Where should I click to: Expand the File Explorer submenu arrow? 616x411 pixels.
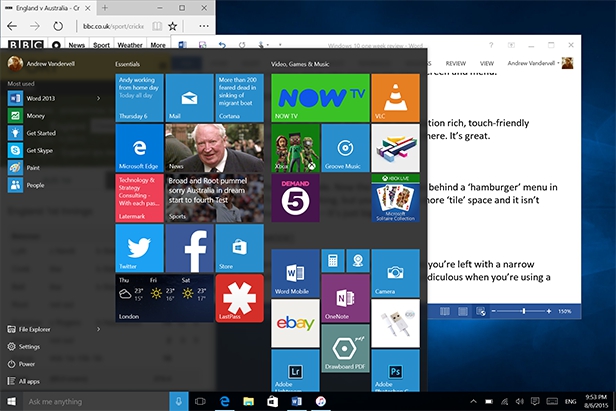tap(99, 328)
